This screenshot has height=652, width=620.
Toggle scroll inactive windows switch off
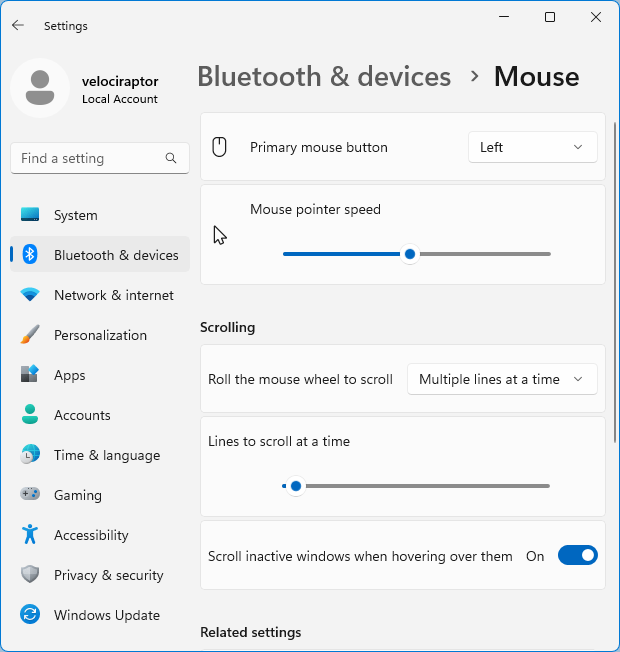(x=577, y=555)
